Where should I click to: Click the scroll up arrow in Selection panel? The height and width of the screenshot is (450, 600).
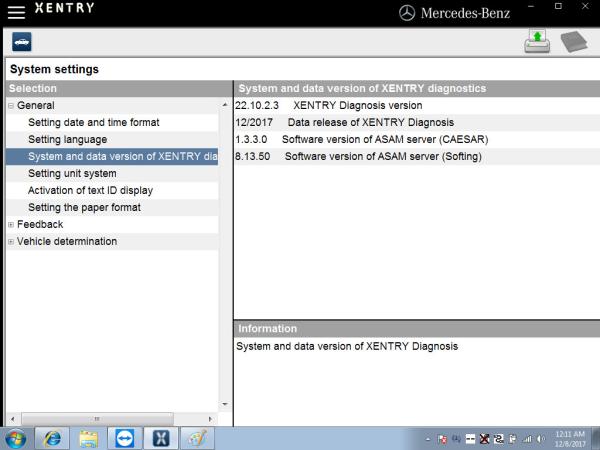(225, 104)
